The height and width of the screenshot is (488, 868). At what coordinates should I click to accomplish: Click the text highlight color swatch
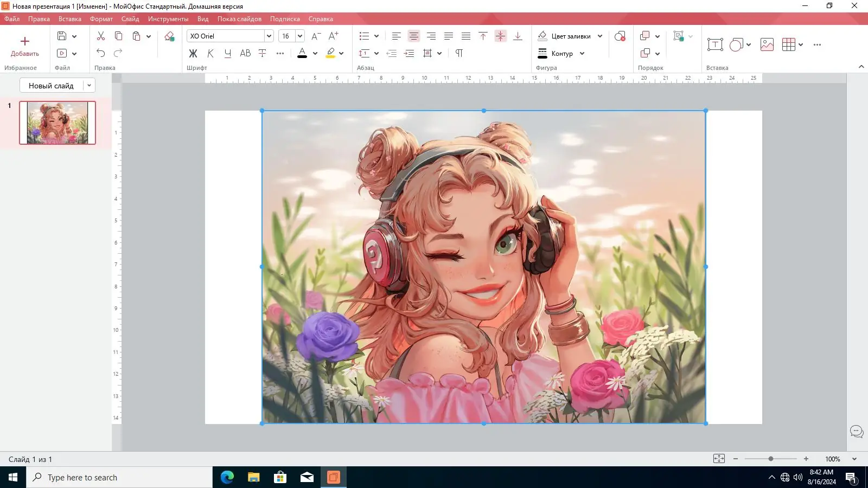[x=330, y=53]
